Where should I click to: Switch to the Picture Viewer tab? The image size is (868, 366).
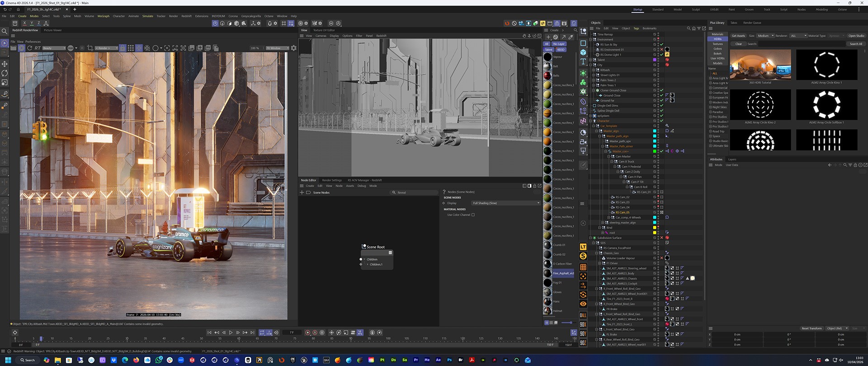52,30
